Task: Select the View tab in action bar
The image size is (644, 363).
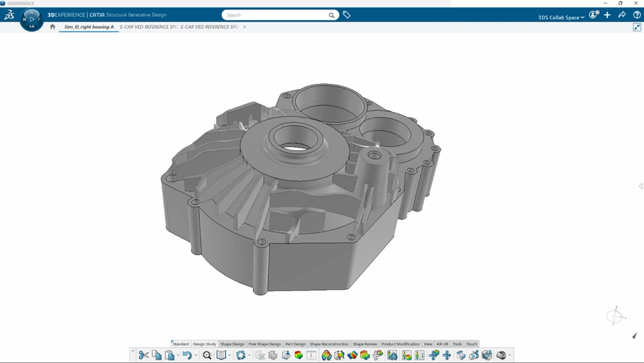Action: (428, 344)
